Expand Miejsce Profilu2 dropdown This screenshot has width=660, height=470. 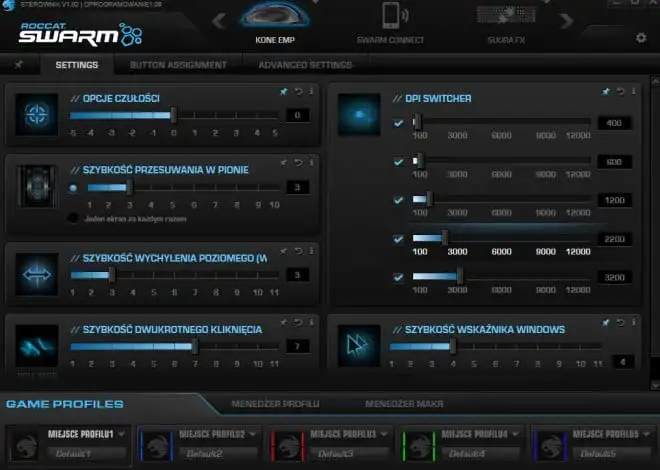coord(253,434)
